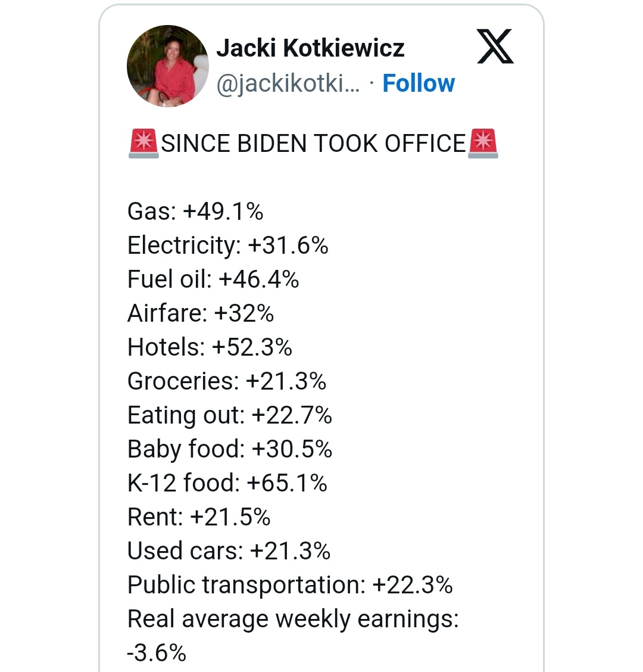Tap the Airfare +32% line
Screen dimensions: 643x672
point(201,313)
